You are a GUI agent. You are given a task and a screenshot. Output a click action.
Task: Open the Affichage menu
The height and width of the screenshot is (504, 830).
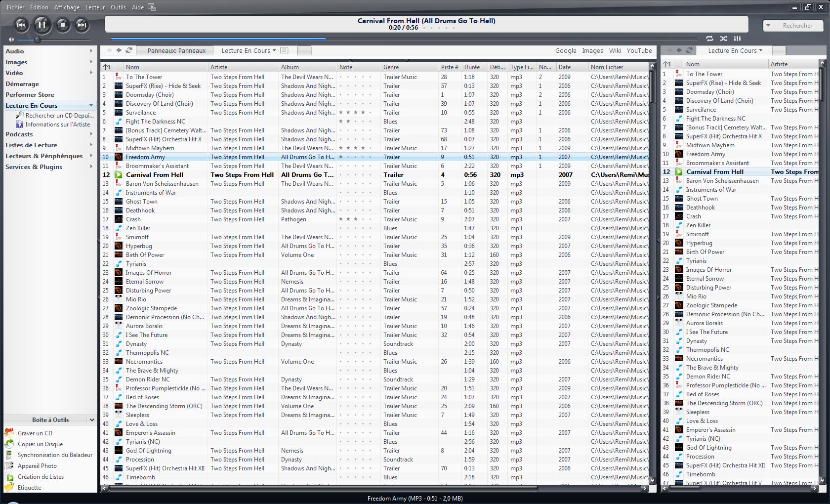tap(67, 7)
